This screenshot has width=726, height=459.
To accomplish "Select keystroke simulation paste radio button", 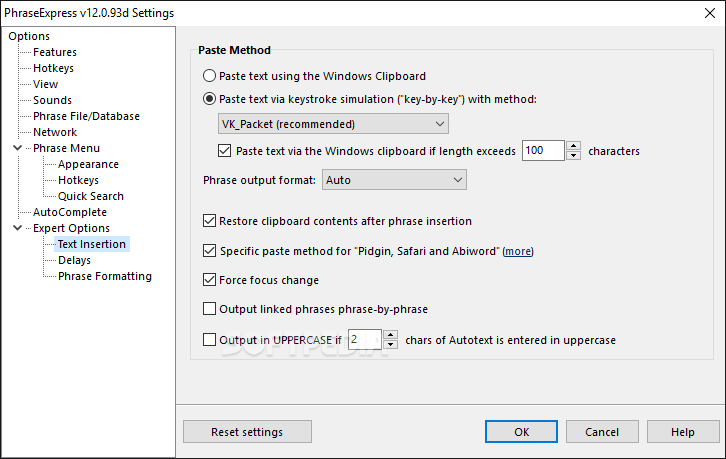I will (x=209, y=99).
